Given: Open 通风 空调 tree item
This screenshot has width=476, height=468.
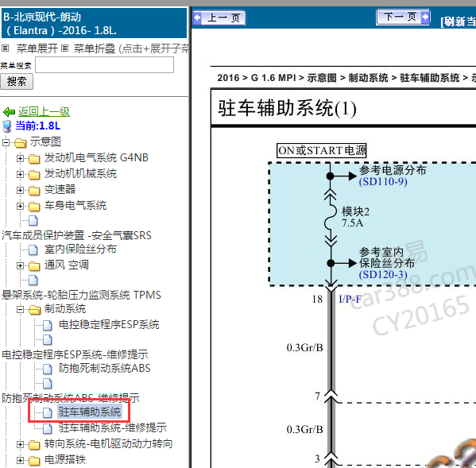Looking at the screenshot, I should [67, 265].
